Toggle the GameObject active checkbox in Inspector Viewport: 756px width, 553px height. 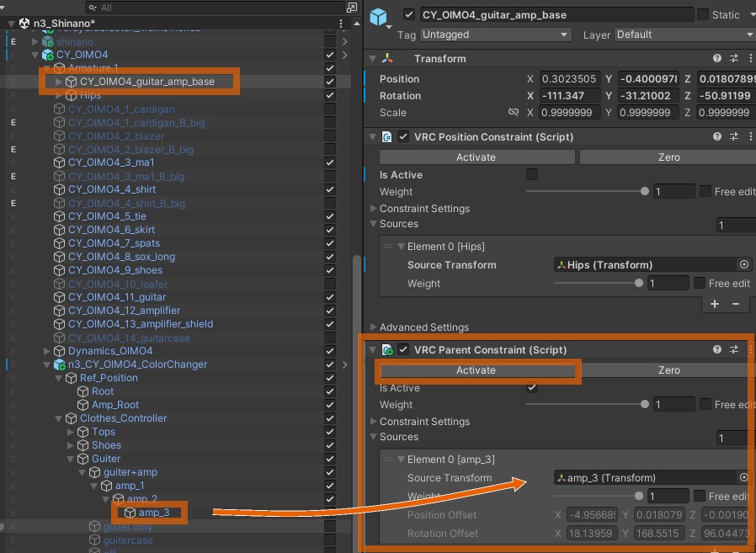pyautogui.click(x=409, y=14)
